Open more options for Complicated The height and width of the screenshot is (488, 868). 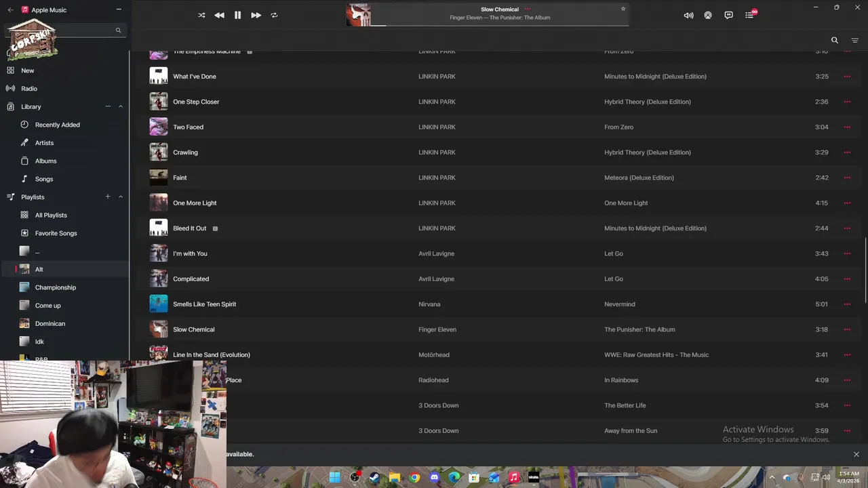tap(847, 279)
